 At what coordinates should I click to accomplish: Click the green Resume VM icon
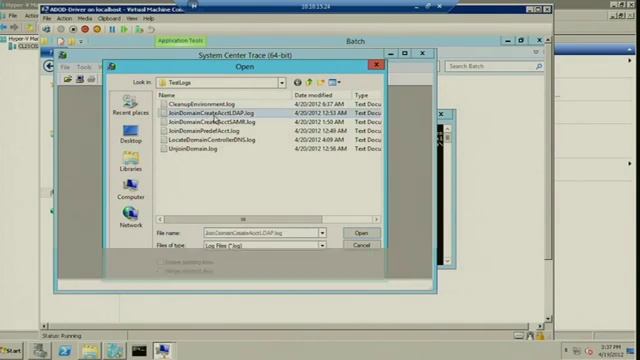pos(124,29)
